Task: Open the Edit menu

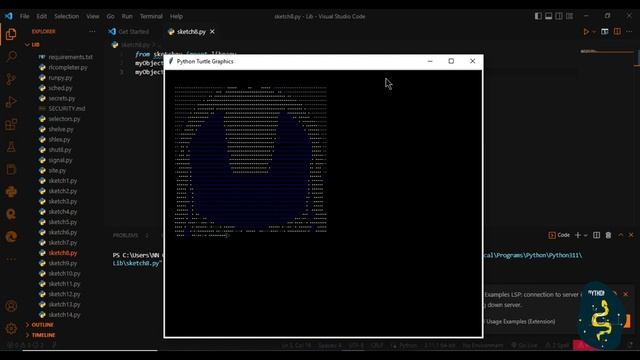Action: tap(42, 16)
